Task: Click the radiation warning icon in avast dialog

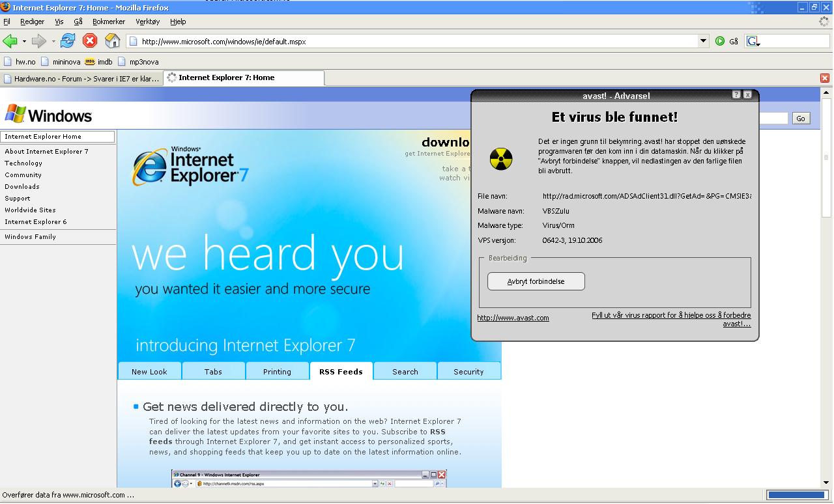Action: [501, 158]
